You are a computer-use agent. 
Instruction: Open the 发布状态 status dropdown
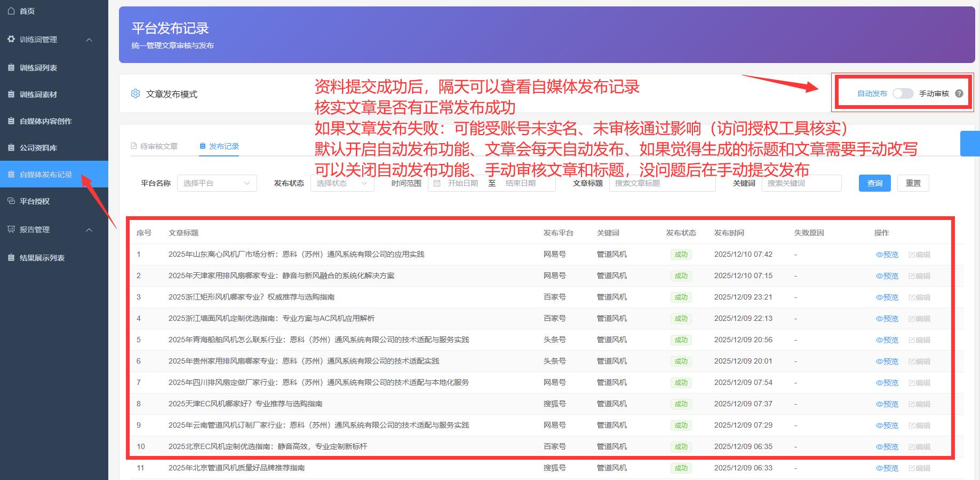[342, 183]
